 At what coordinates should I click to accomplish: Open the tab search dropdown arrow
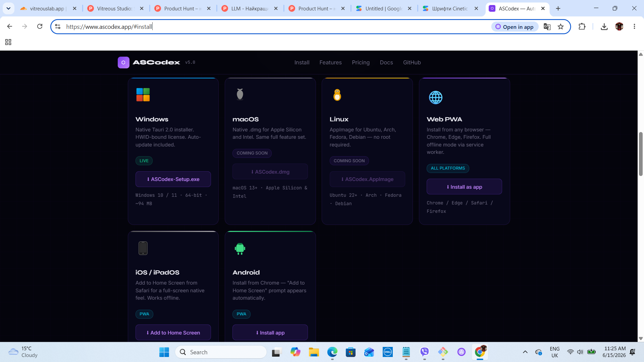[x=8, y=8]
